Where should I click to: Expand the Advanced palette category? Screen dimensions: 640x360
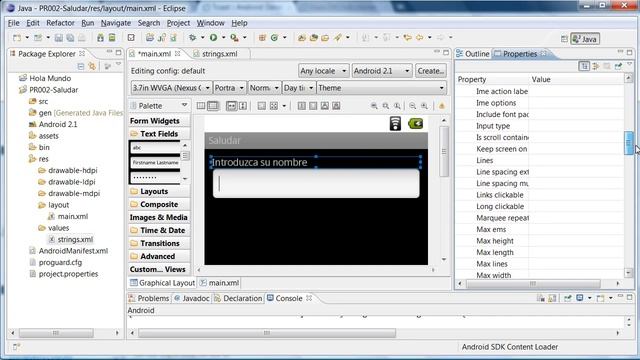[159, 256]
